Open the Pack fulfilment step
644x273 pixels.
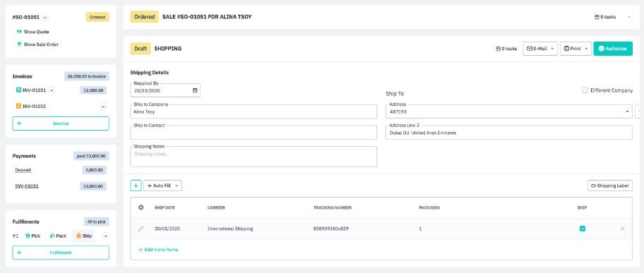(58, 236)
